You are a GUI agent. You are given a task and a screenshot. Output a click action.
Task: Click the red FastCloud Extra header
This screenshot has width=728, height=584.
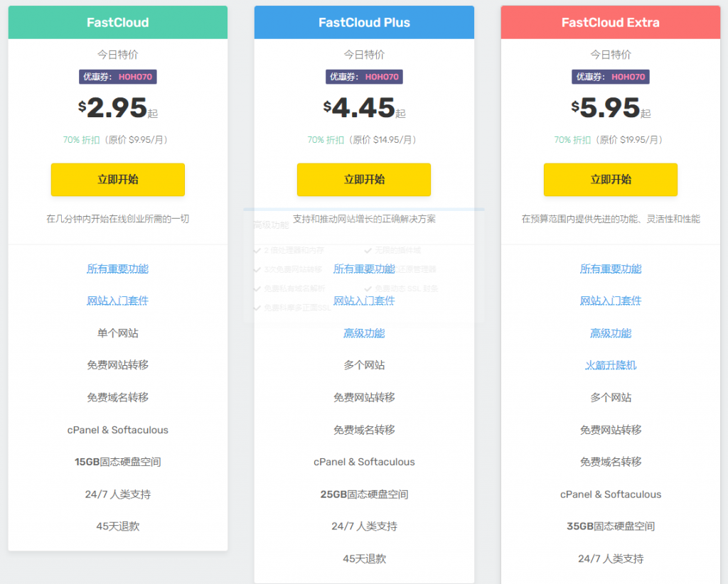610,23
